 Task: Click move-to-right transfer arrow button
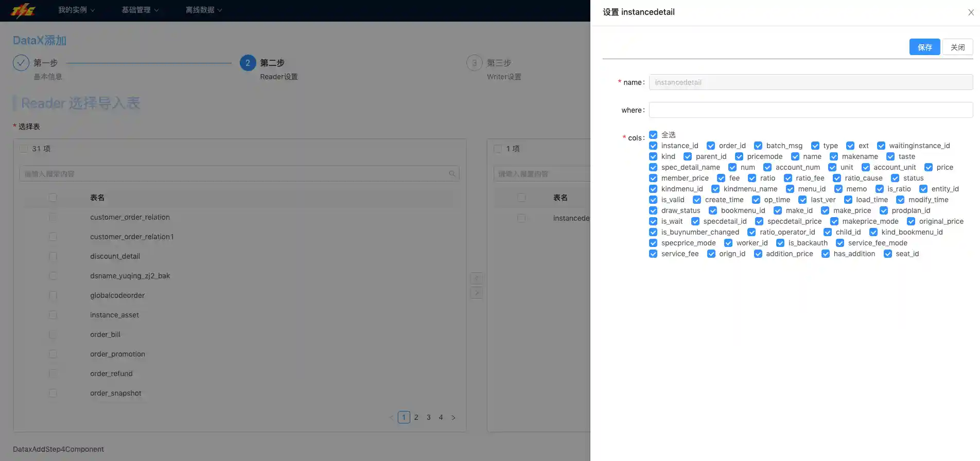[477, 293]
